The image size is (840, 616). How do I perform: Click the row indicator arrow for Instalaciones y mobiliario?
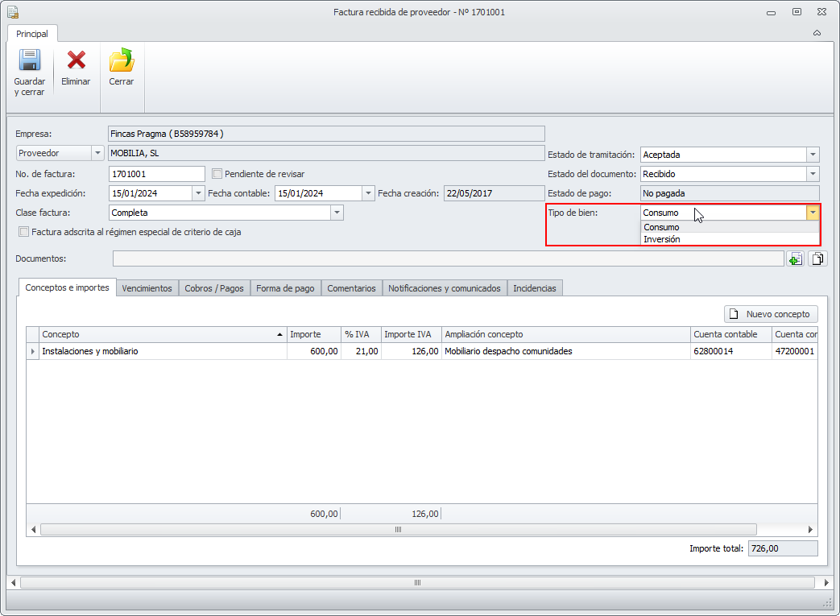pos(33,351)
